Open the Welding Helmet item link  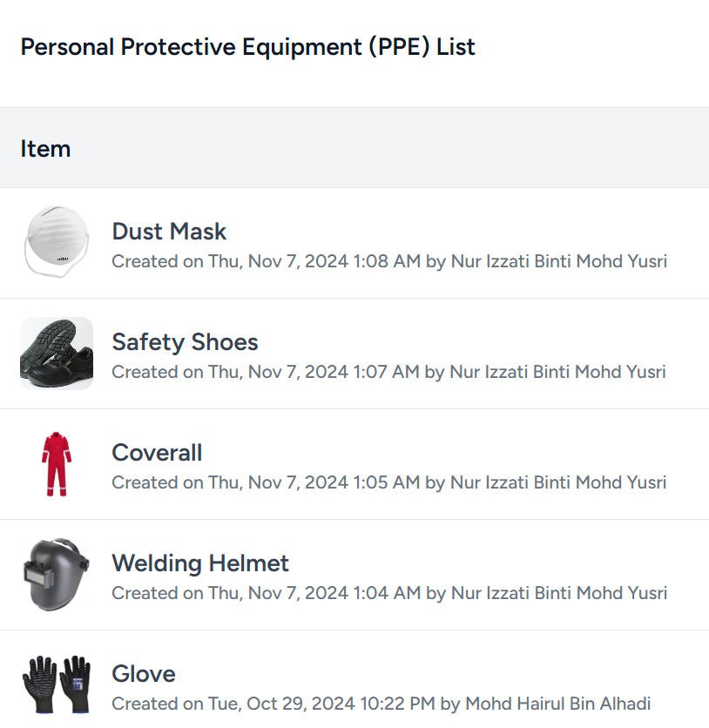pyautogui.click(x=199, y=563)
